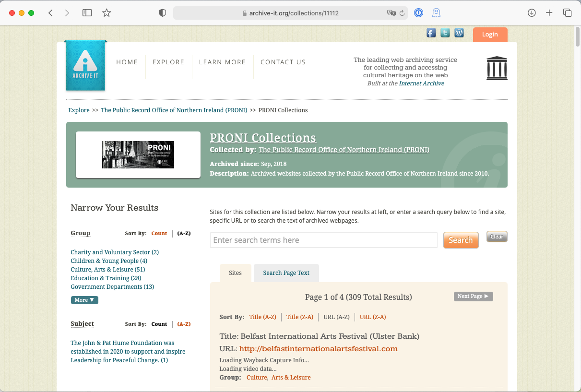Click the bookmark star icon
This screenshot has width=581, height=392.
click(x=107, y=13)
